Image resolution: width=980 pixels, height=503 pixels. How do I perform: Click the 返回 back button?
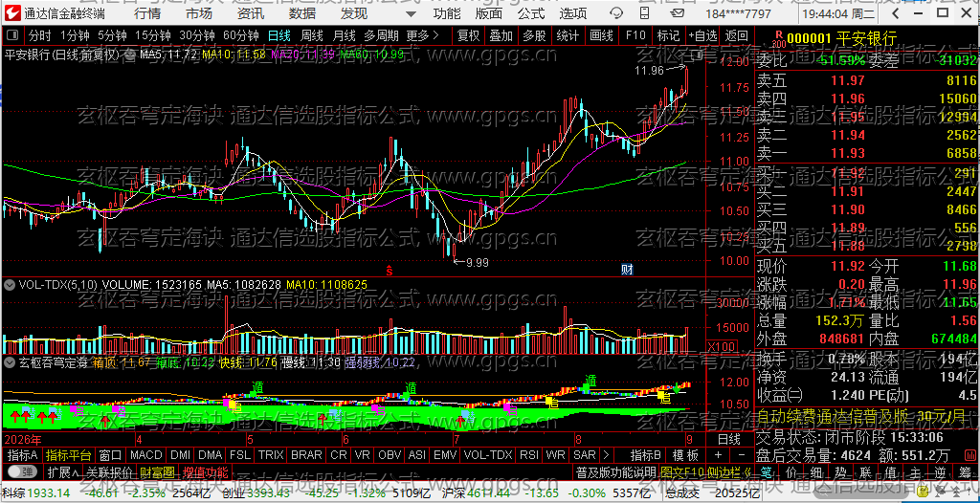[737, 35]
